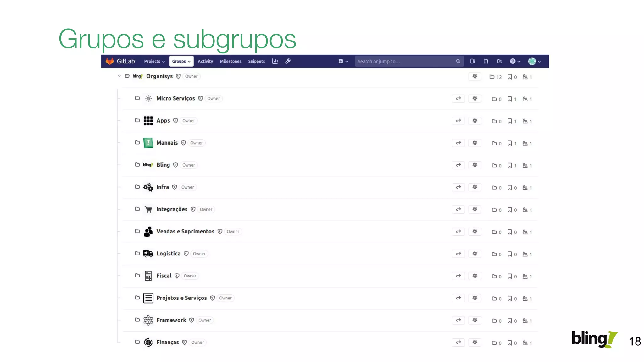This screenshot has height=362, width=644.
Task: Open the Projects dropdown menu
Action: pyautogui.click(x=154, y=61)
